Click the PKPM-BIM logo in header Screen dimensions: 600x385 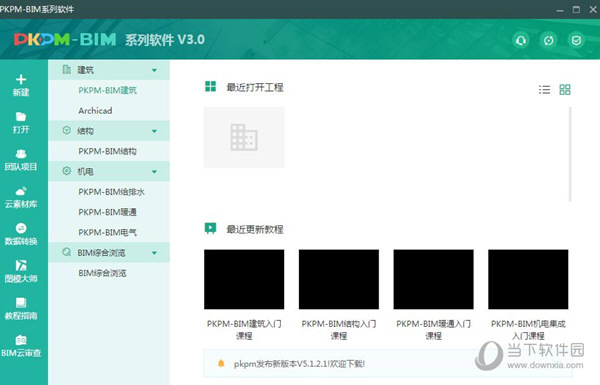coord(65,39)
